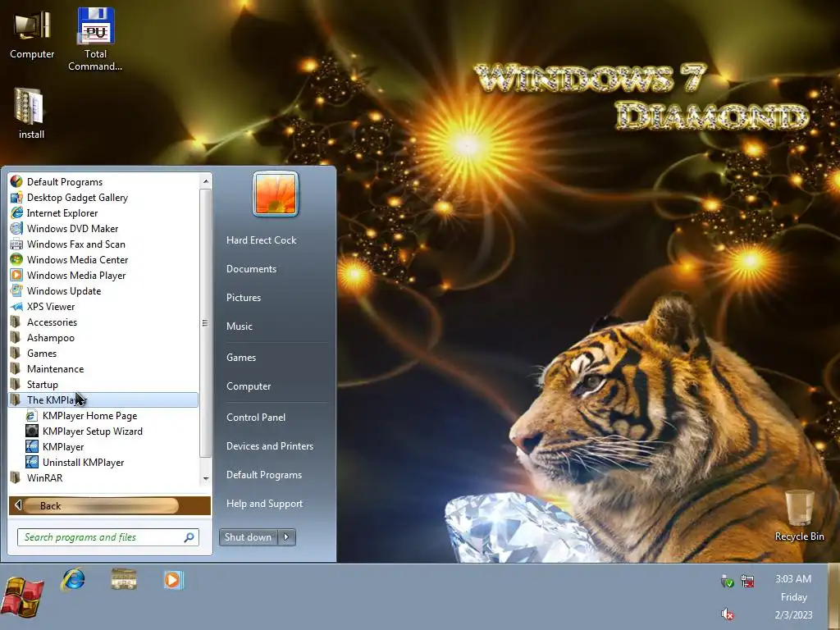The height and width of the screenshot is (630, 840).
Task: Click program list scroll down arrow
Action: click(206, 478)
